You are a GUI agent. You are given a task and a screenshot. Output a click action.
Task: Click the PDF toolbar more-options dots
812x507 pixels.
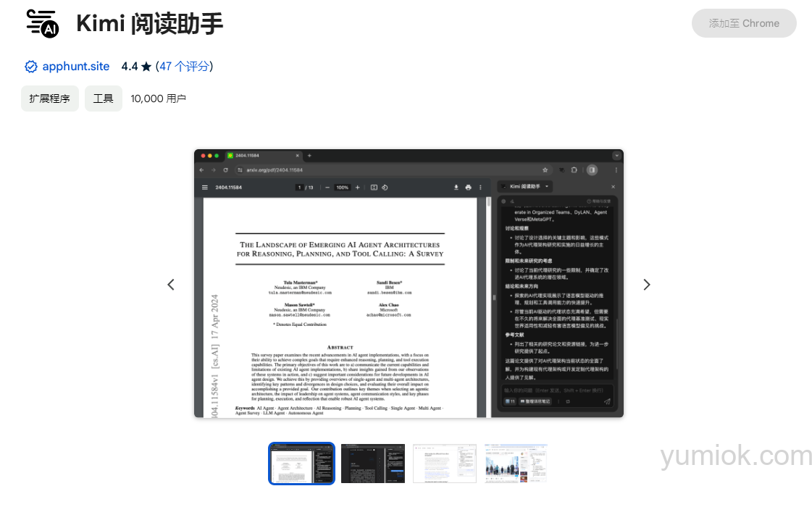(x=480, y=188)
